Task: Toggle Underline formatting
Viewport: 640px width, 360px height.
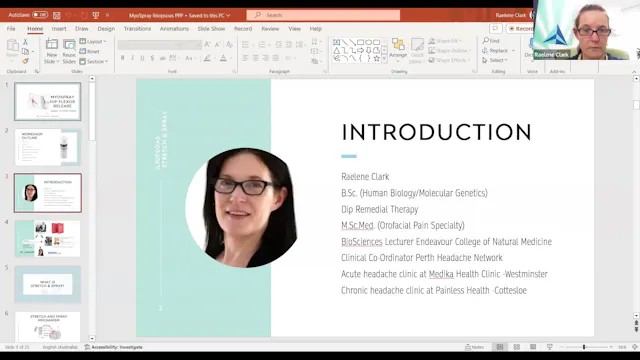Action: (x=142, y=58)
